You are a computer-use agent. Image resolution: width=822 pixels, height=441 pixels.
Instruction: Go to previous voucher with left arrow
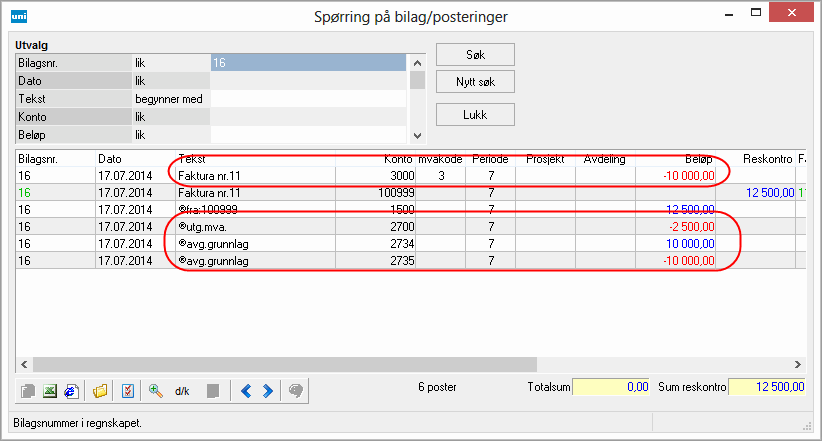(x=246, y=391)
